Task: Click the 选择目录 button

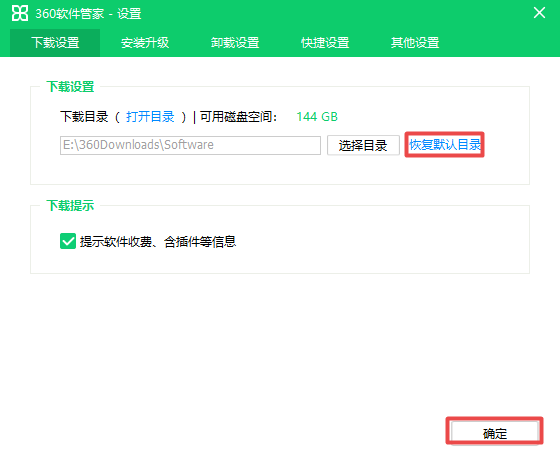Action: pyautogui.click(x=363, y=145)
